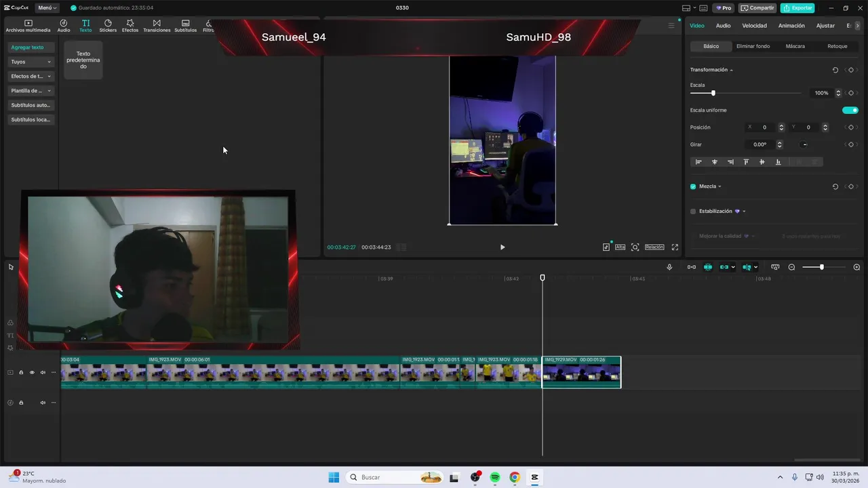The height and width of the screenshot is (488, 868).
Task: Select the timeline pointer tool
Action: pyautogui.click(x=11, y=267)
